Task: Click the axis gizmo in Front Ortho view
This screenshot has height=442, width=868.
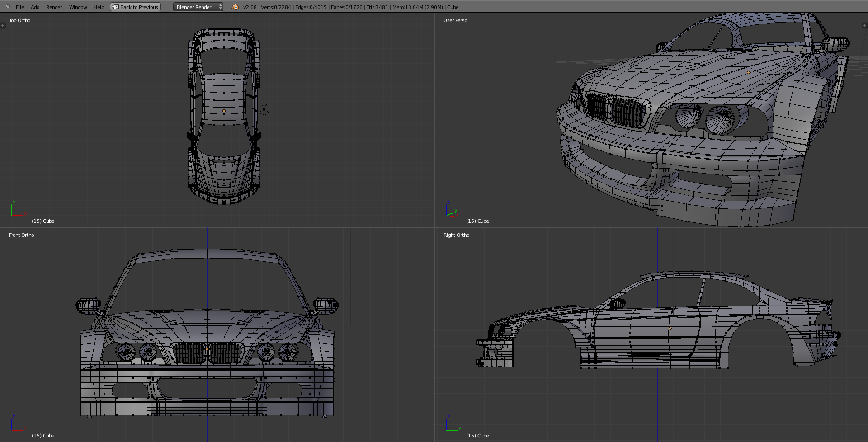Action: tap(18, 424)
